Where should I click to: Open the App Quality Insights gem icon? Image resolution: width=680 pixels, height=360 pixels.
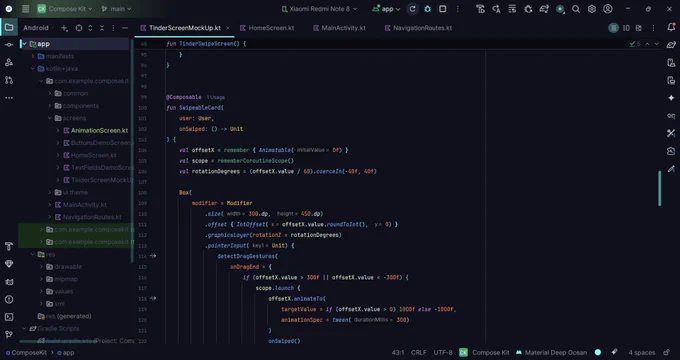pyautogui.click(x=9, y=264)
